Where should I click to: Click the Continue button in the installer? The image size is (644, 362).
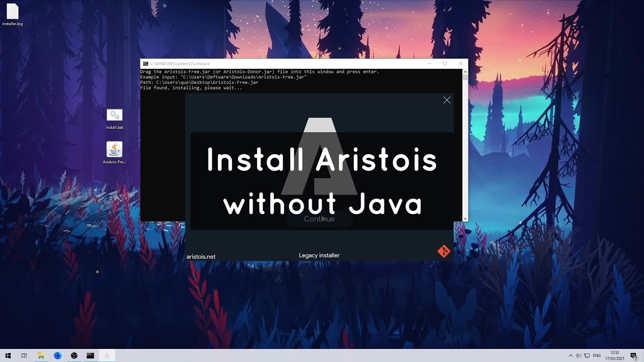319,219
